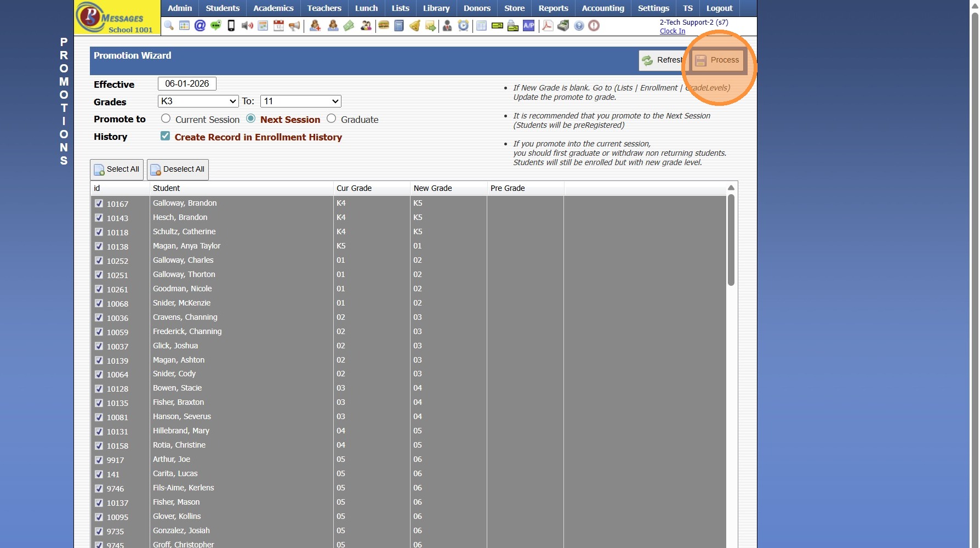Open the Grades from dropdown showing K3
This screenshot has height=548, width=980.
coord(198,101)
